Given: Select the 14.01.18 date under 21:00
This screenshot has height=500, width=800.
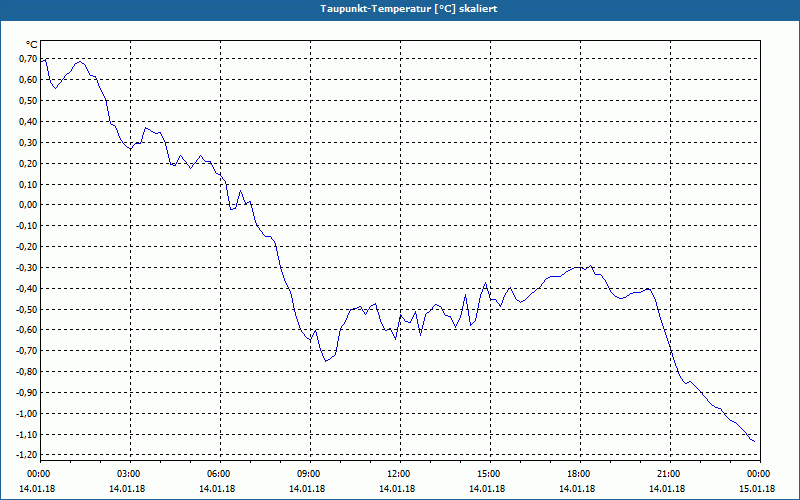Looking at the screenshot, I should tap(667, 489).
